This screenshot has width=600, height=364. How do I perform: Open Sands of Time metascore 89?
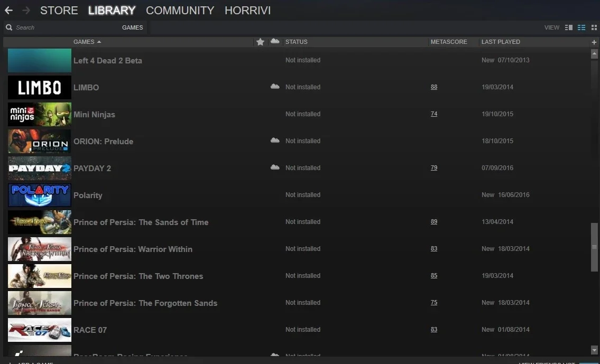[433, 222]
